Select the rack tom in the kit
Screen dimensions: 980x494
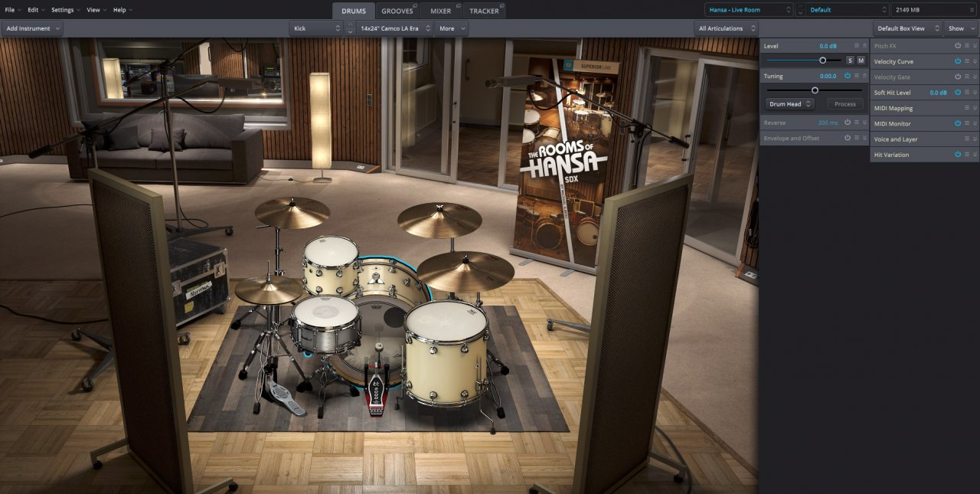point(331,265)
